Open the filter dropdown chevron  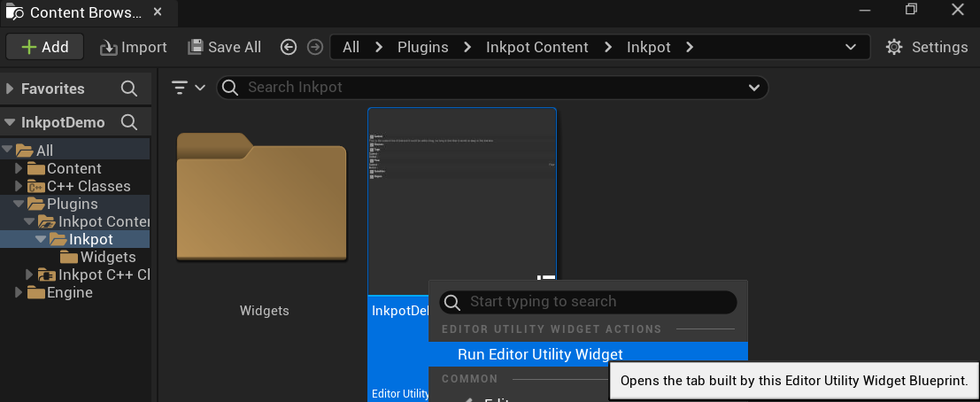tap(200, 88)
